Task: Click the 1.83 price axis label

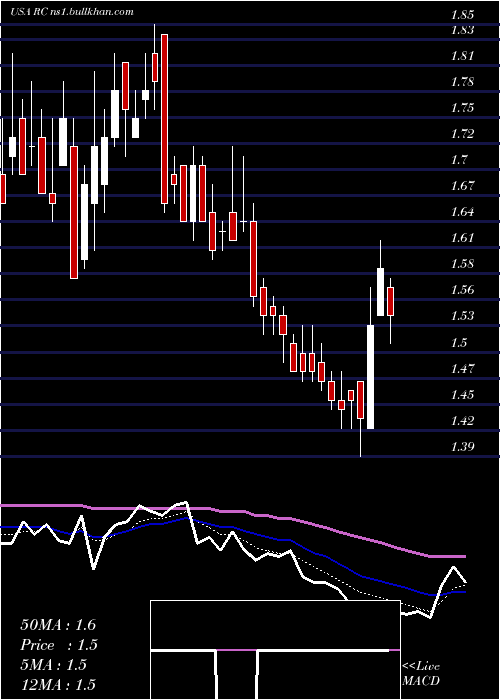Action: point(462,30)
